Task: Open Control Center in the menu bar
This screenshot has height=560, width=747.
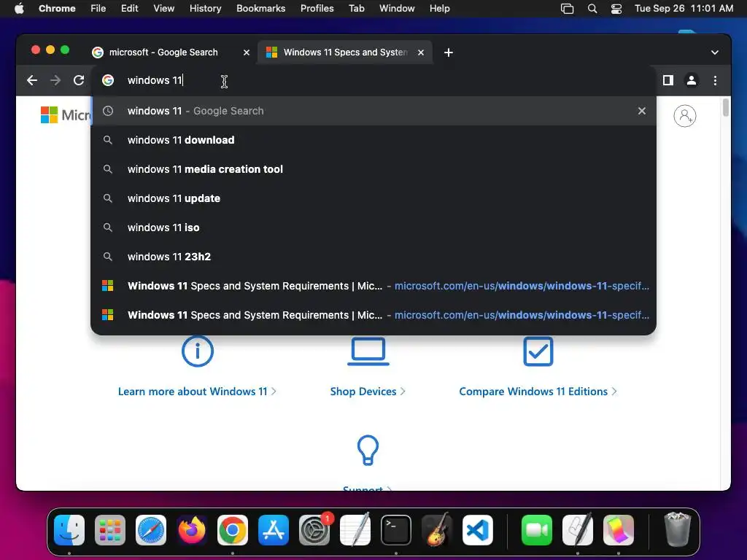Action: pyautogui.click(x=616, y=9)
